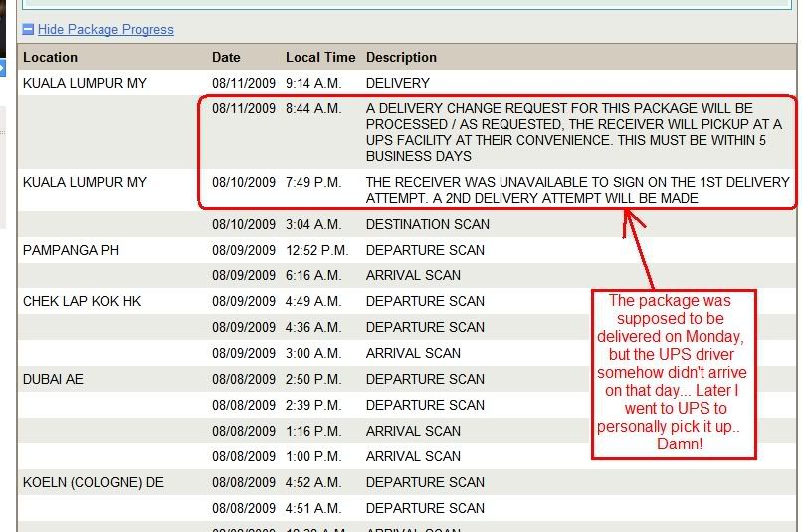Screen dimensions: 802x532
Task: Click PAMPANGA PH location cell
Action: pyautogui.click(x=71, y=251)
